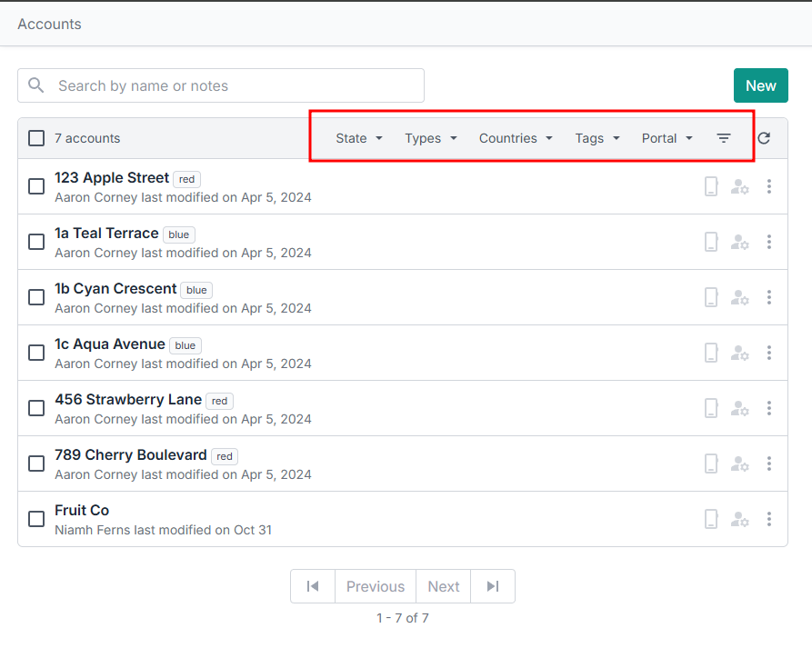Click user settings icon for Fruit Co
This screenshot has width=812, height=658.
[x=740, y=519]
